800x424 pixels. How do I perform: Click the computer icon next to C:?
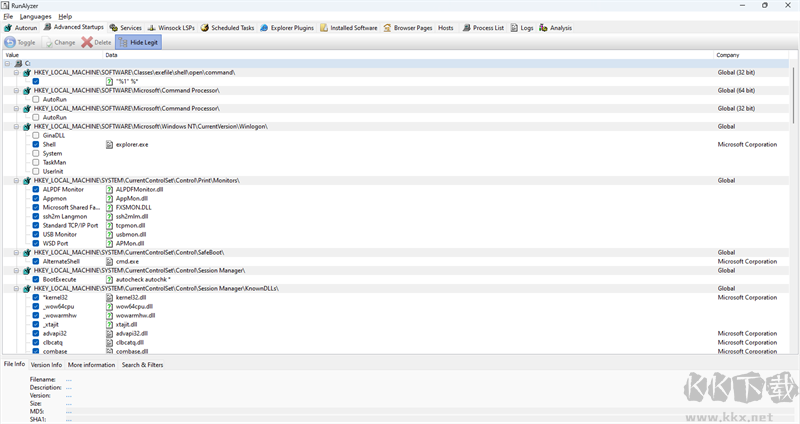[x=18, y=64]
